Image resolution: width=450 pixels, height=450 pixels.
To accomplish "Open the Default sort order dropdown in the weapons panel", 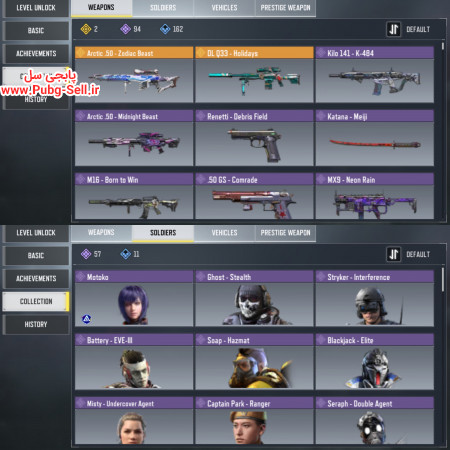I will [418, 29].
